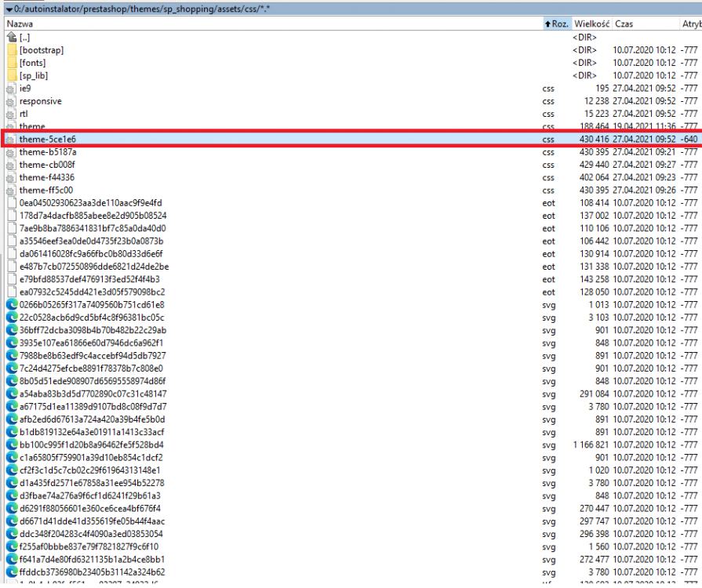
Task: Click the date 19.04.2021 11:36 of theme
Action: tap(644, 127)
